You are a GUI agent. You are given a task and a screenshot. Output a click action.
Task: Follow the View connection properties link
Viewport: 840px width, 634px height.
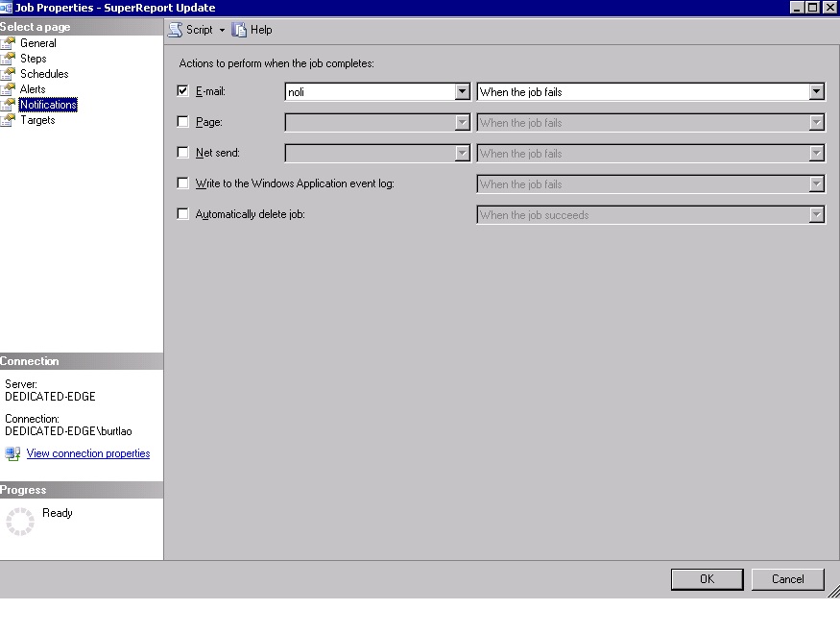tap(87, 453)
